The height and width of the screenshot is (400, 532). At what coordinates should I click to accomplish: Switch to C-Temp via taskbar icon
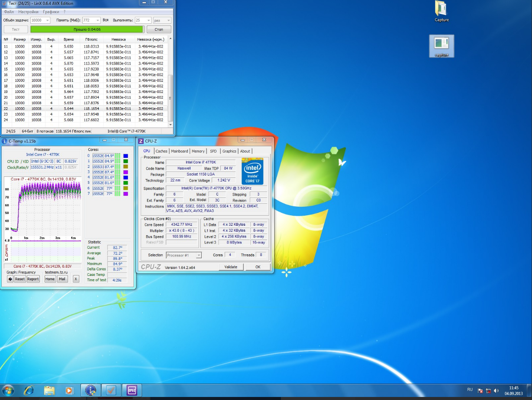pyautogui.click(x=90, y=390)
